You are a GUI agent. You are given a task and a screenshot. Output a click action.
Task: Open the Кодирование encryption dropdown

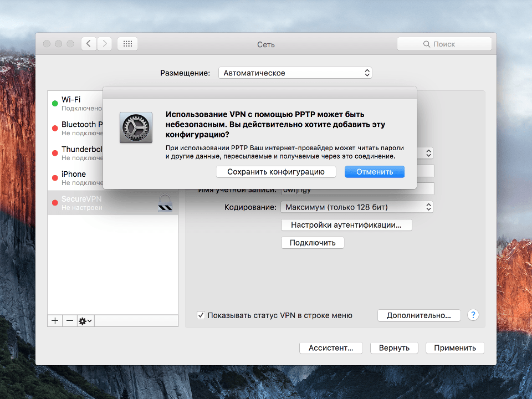click(x=357, y=207)
